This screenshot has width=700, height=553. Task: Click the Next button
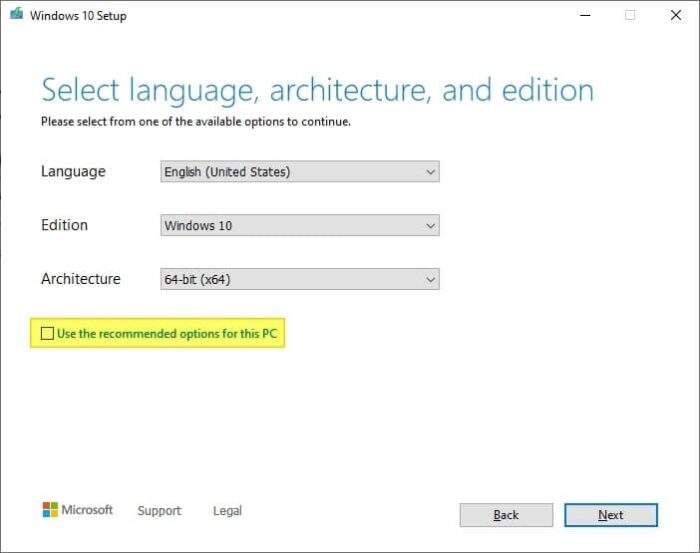[611, 515]
